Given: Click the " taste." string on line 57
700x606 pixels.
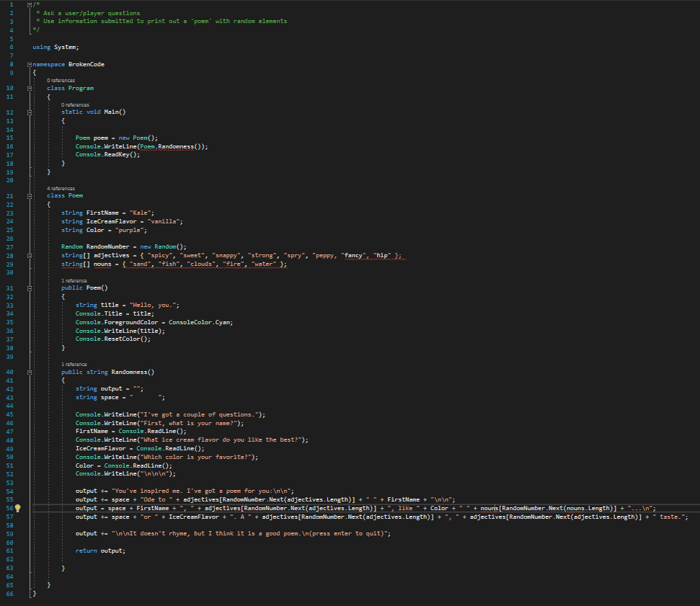Looking at the screenshot, I should (x=668, y=517).
